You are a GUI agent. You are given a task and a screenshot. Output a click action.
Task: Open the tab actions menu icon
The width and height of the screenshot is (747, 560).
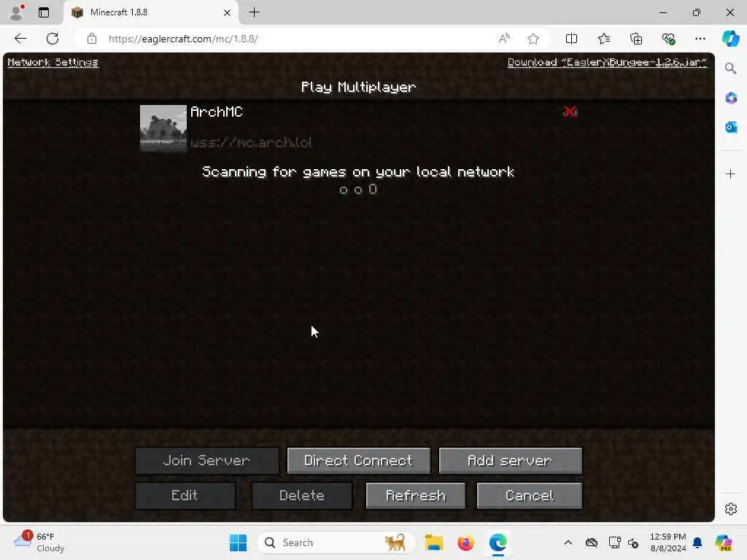[x=43, y=12]
